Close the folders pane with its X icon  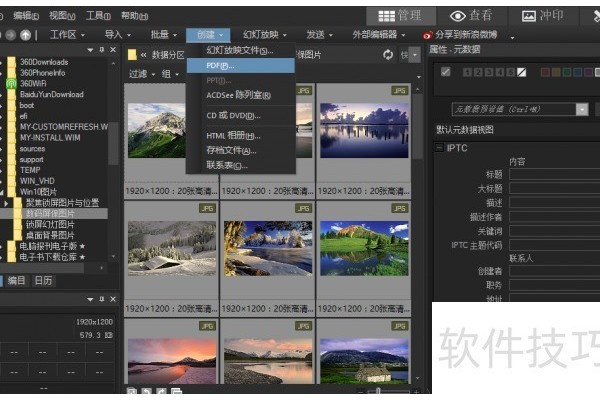tap(113, 50)
